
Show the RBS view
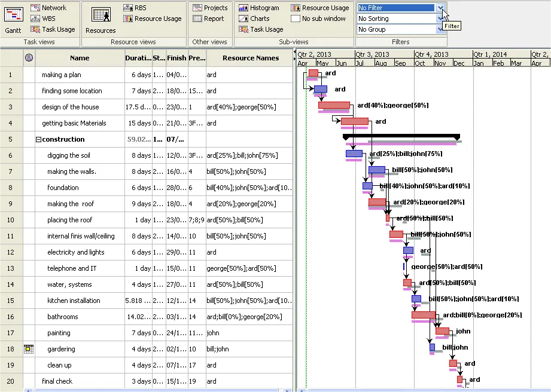[135, 8]
